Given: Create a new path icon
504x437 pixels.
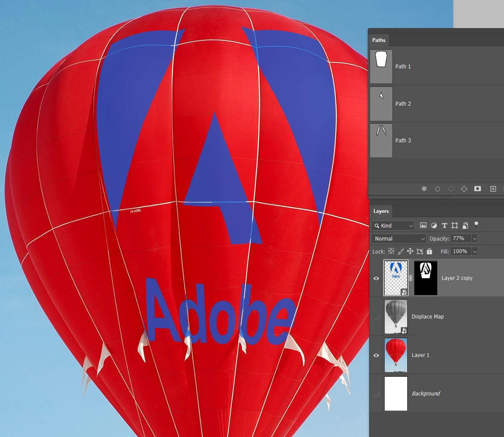Looking at the screenshot, I should click(493, 189).
